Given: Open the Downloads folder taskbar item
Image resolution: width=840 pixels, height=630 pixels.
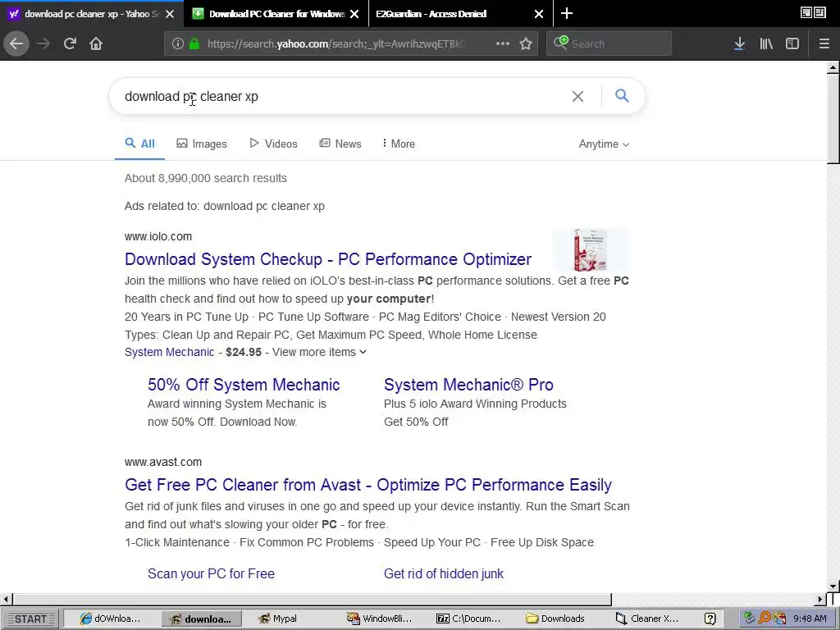Looking at the screenshot, I should 555,619.
